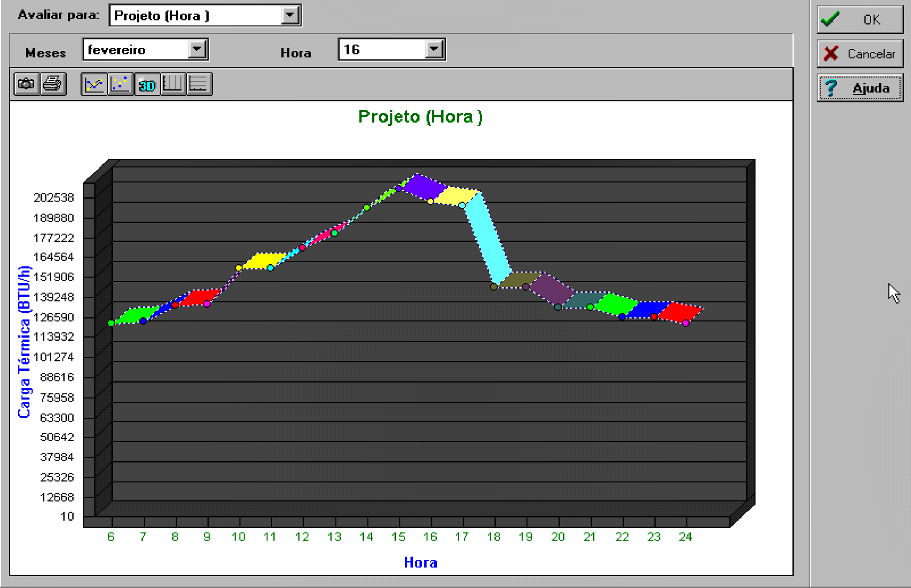Click the x-axis label 20
This screenshot has width=911, height=588.
point(558,537)
